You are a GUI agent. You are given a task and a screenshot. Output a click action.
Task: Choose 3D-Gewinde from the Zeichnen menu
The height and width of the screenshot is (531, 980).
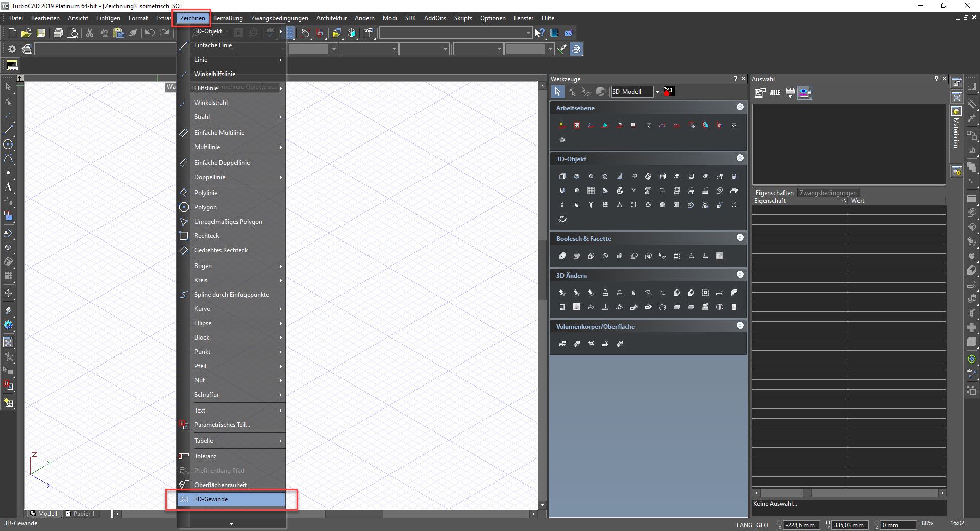point(231,499)
